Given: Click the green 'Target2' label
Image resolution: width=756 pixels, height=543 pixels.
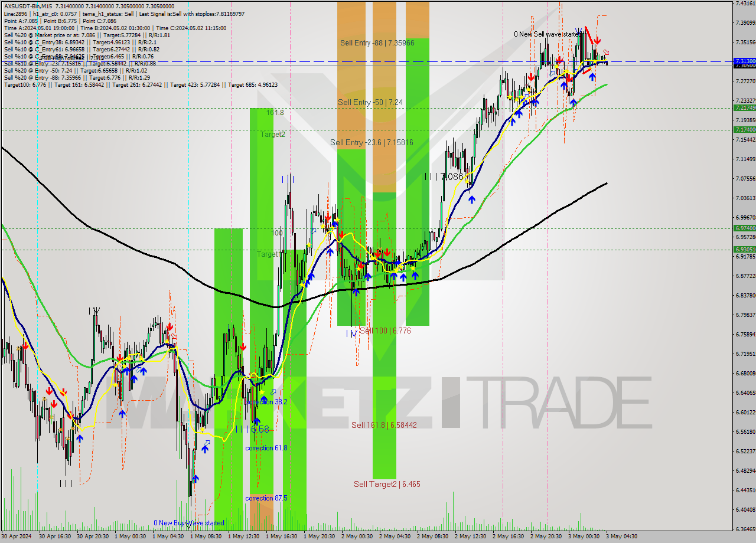Looking at the screenshot, I should coord(273,135).
